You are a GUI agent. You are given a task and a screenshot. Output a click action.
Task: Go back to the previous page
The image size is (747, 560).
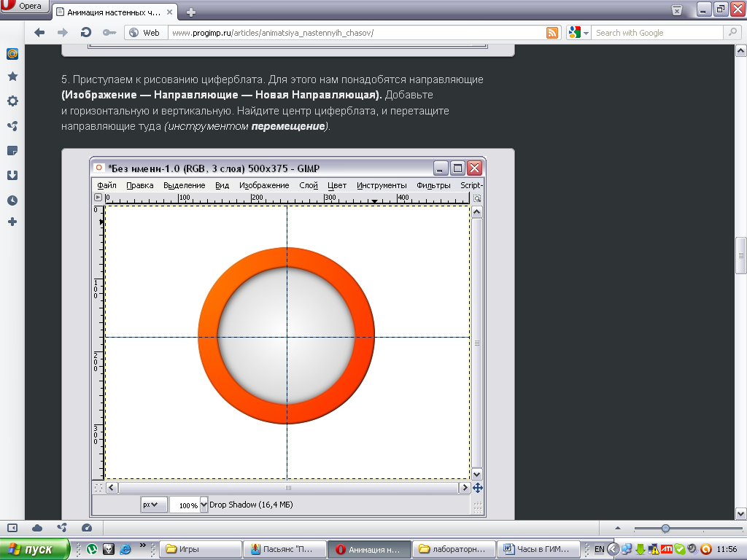[39, 32]
